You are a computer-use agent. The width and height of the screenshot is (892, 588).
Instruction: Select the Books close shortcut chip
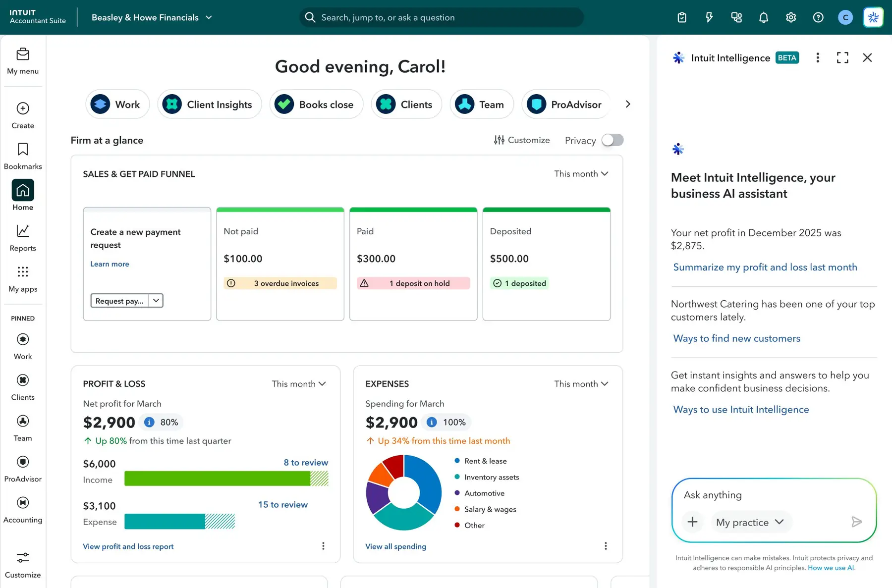point(316,104)
